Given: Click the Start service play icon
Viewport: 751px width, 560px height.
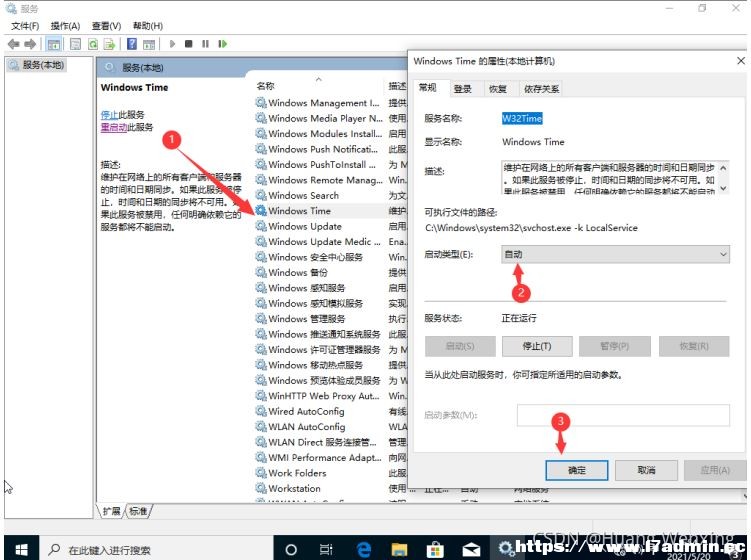Looking at the screenshot, I should [172, 44].
